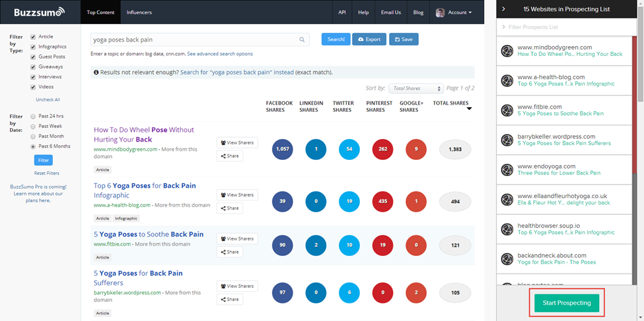Click the mindbodygreen.com prospect globe icon
The image size is (644, 321).
(x=507, y=51)
